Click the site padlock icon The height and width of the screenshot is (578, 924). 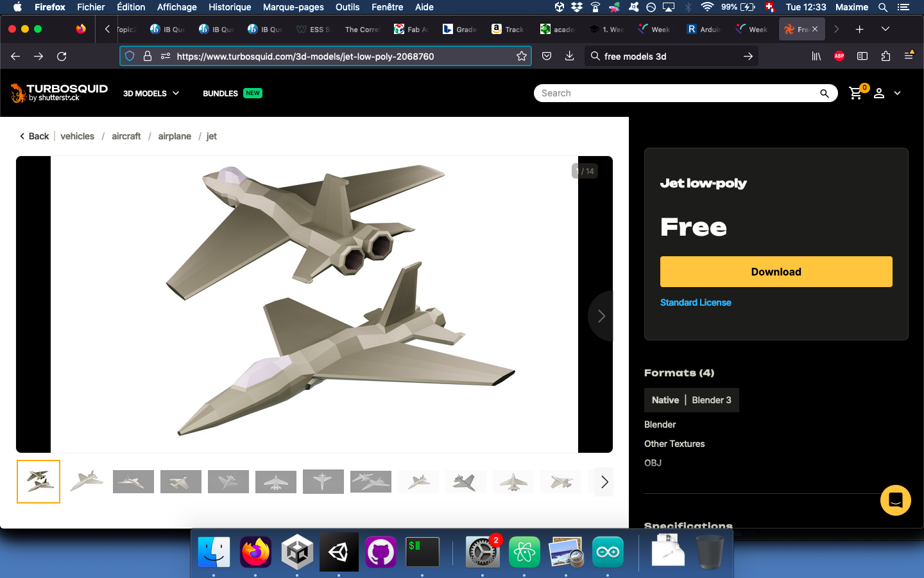pyautogui.click(x=148, y=56)
